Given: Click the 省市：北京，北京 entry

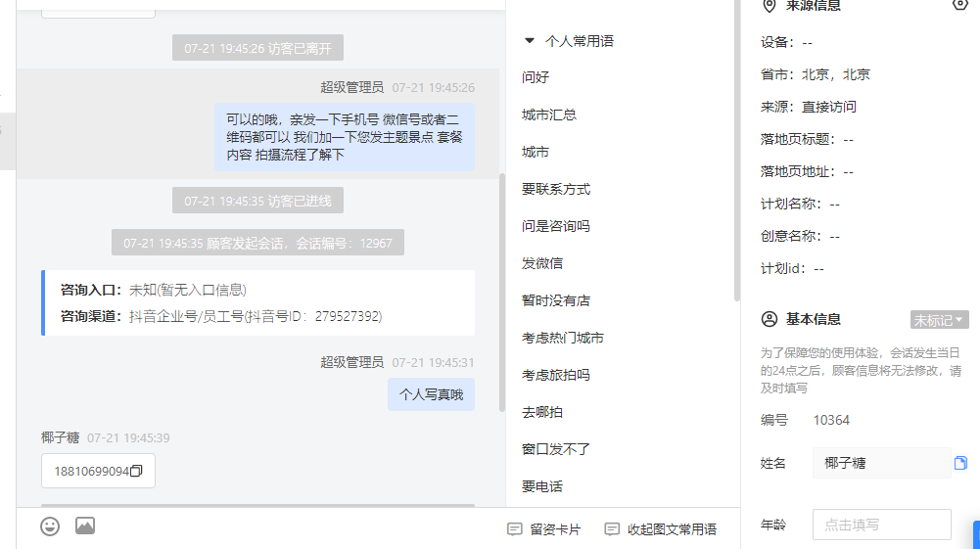Looking at the screenshot, I should [x=815, y=75].
